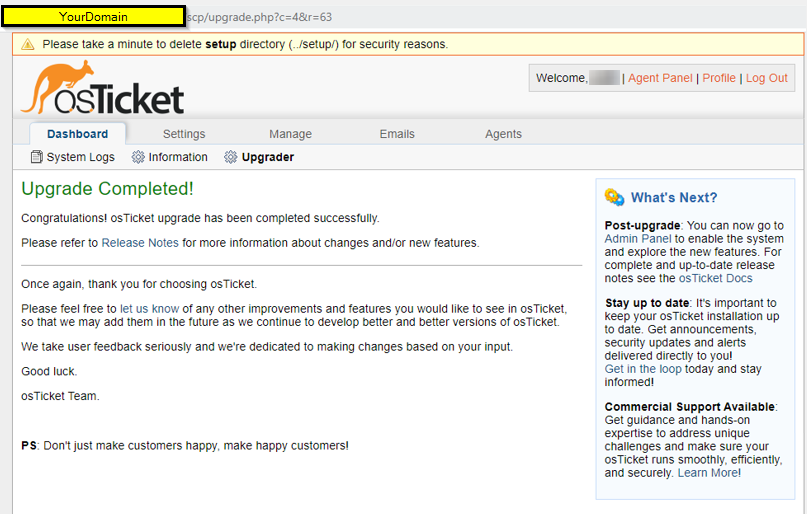Switch to the Settings tab

point(184,134)
